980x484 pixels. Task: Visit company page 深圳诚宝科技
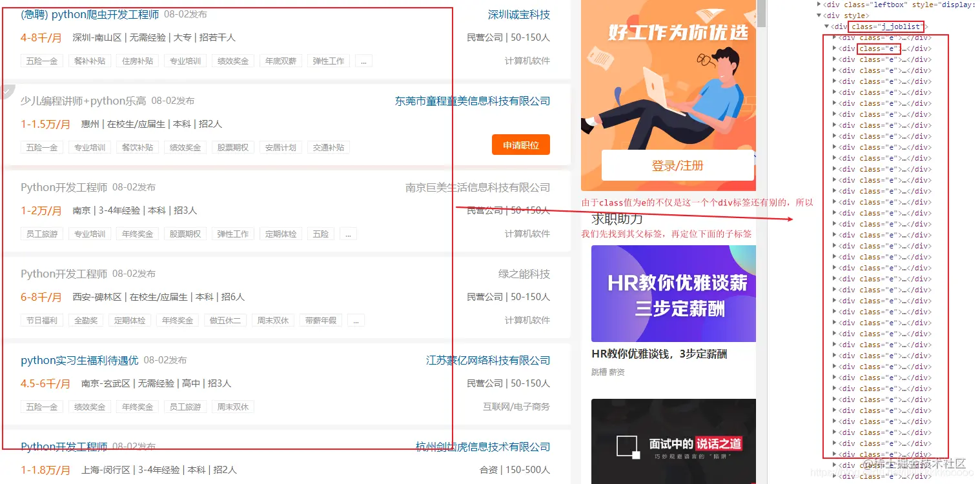click(519, 15)
